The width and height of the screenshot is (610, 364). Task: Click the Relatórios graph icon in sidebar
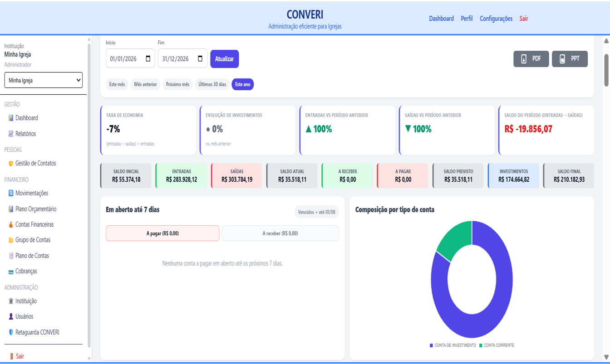point(11,134)
